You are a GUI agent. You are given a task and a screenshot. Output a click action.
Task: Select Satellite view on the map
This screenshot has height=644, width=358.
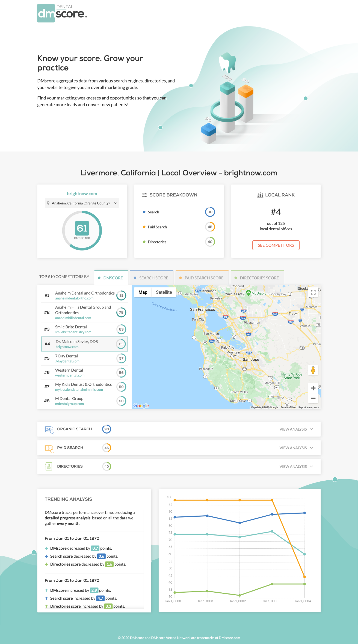coord(164,292)
